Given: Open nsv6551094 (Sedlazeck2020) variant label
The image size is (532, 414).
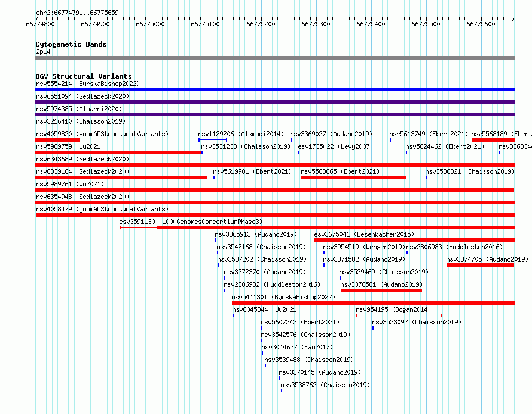Looking at the screenshot, I should click(x=82, y=96).
